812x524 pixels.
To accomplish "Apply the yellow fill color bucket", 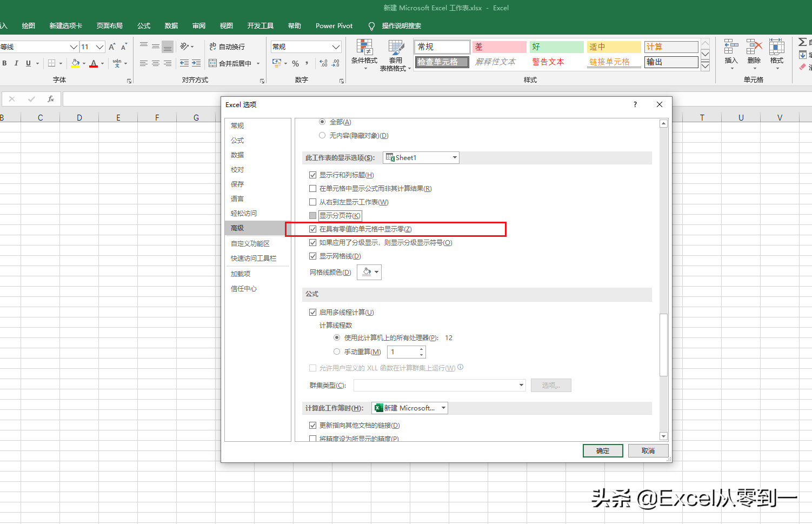I will [x=75, y=63].
